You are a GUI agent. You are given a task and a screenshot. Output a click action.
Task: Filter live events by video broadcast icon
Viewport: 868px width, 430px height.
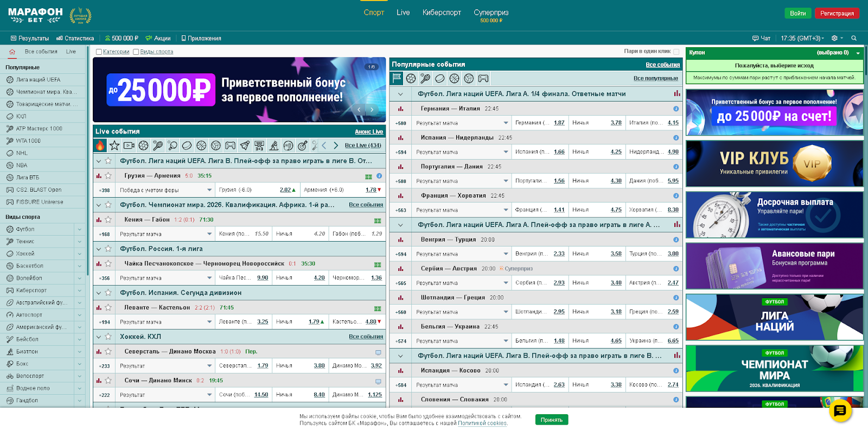click(129, 146)
